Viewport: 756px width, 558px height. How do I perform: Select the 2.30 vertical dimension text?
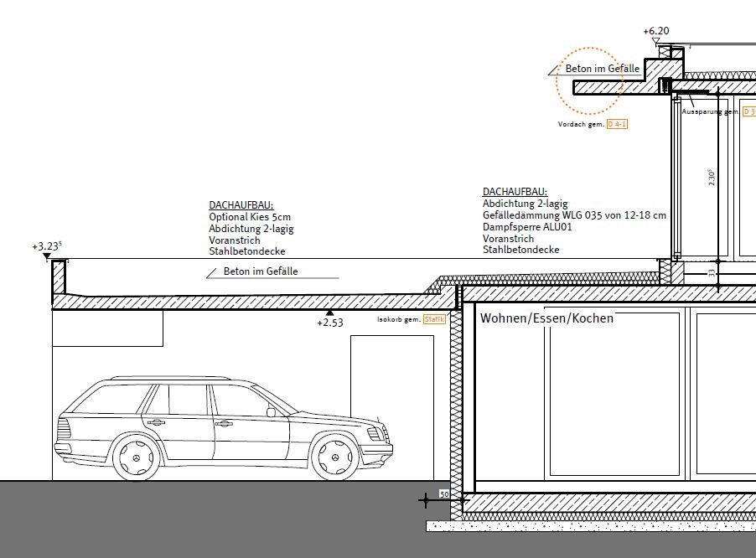pyautogui.click(x=711, y=178)
